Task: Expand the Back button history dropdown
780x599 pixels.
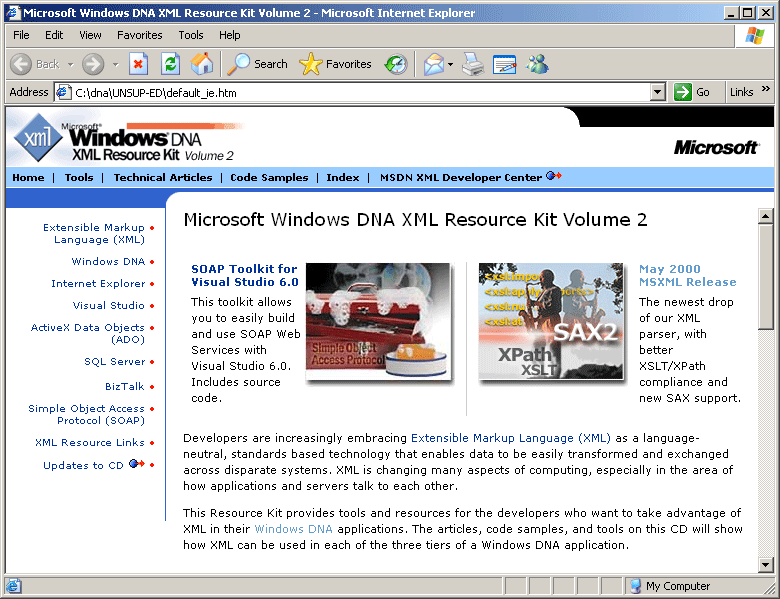Action: (71, 64)
